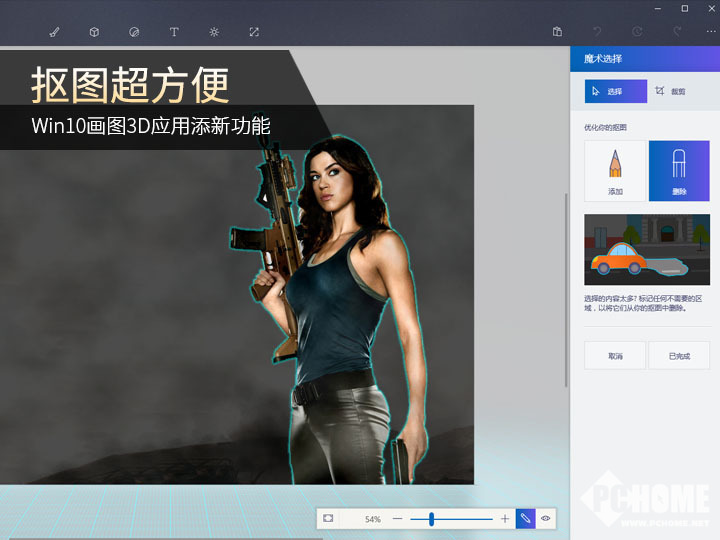The width and height of the screenshot is (720, 540).
Task: Click the 魔术选择 panel header
Action: point(645,59)
